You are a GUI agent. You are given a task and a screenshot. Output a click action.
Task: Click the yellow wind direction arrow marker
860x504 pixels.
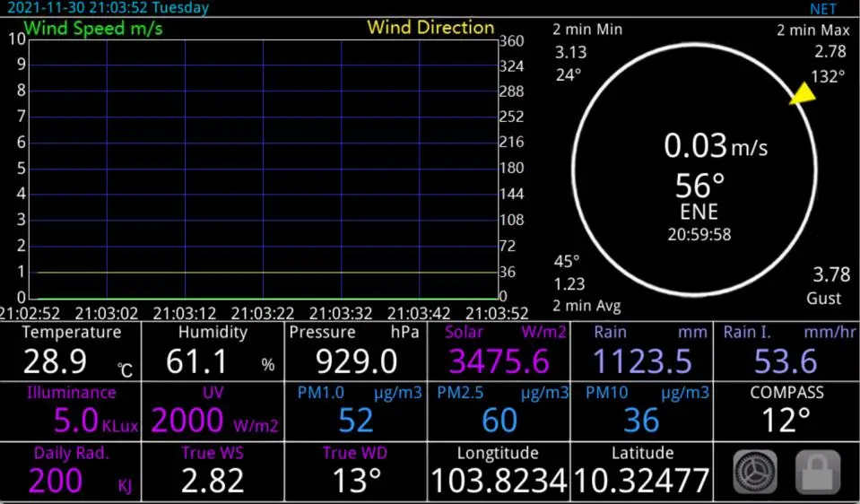coord(803,93)
